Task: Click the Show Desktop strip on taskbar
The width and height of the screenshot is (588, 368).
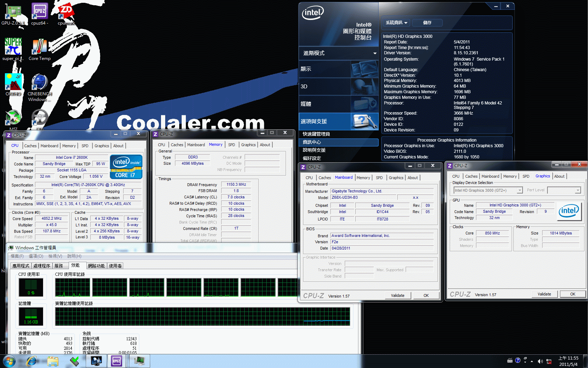Action: coord(586,361)
